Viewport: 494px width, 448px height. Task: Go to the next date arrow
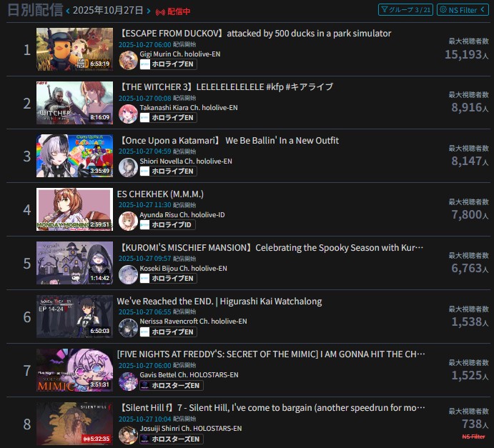pyautogui.click(x=149, y=11)
